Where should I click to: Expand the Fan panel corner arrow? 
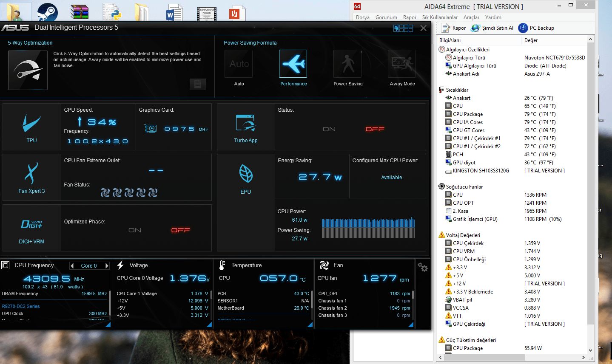pos(411,324)
